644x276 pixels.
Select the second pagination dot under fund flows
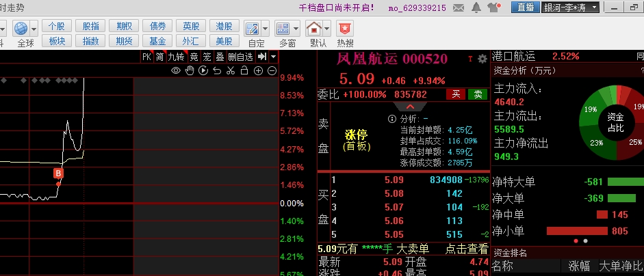(x=585, y=241)
